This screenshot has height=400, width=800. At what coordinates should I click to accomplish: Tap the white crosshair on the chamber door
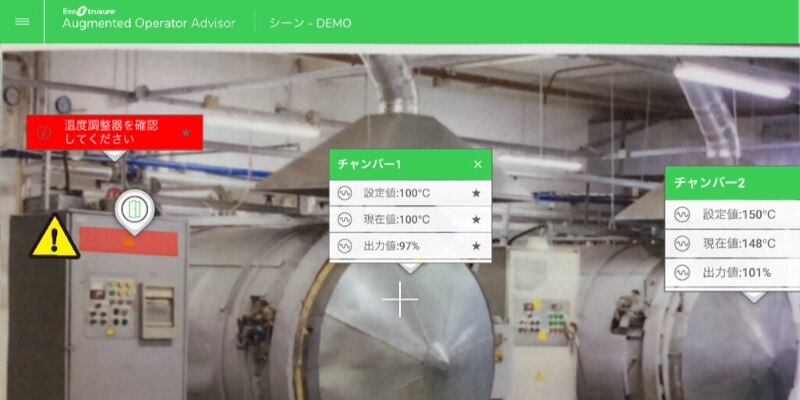[x=400, y=299]
